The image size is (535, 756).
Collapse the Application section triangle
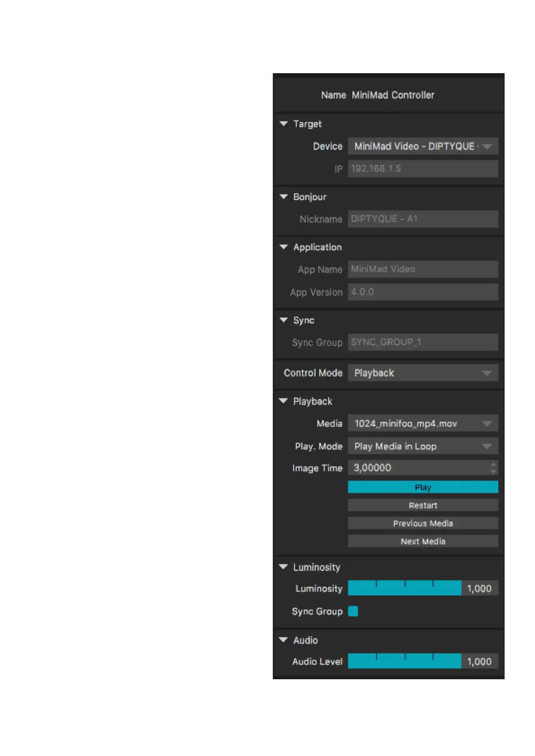(x=283, y=247)
